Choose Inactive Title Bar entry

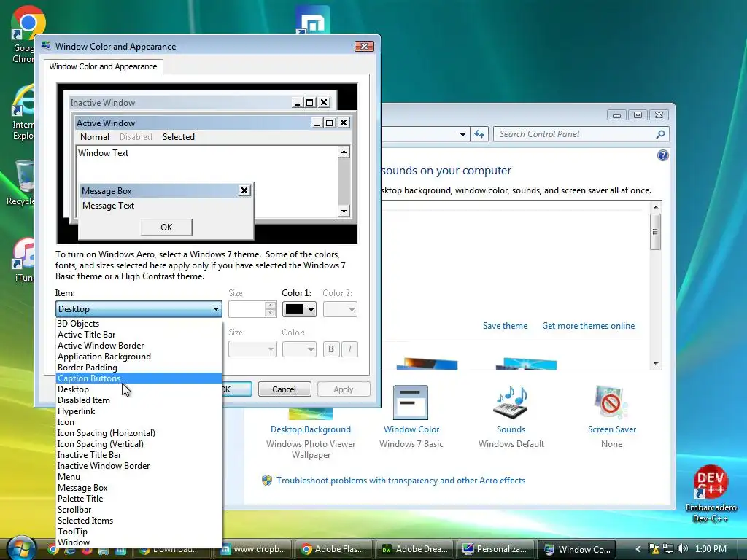coord(139,455)
